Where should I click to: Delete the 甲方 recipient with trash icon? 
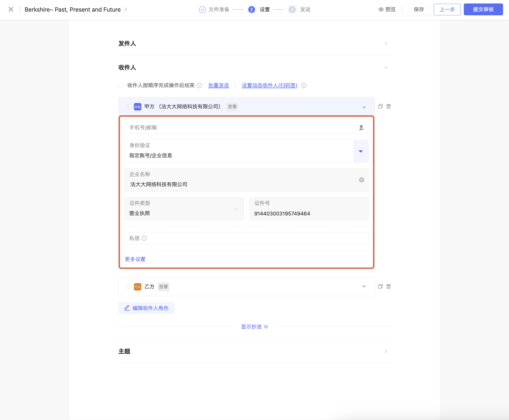[389, 106]
